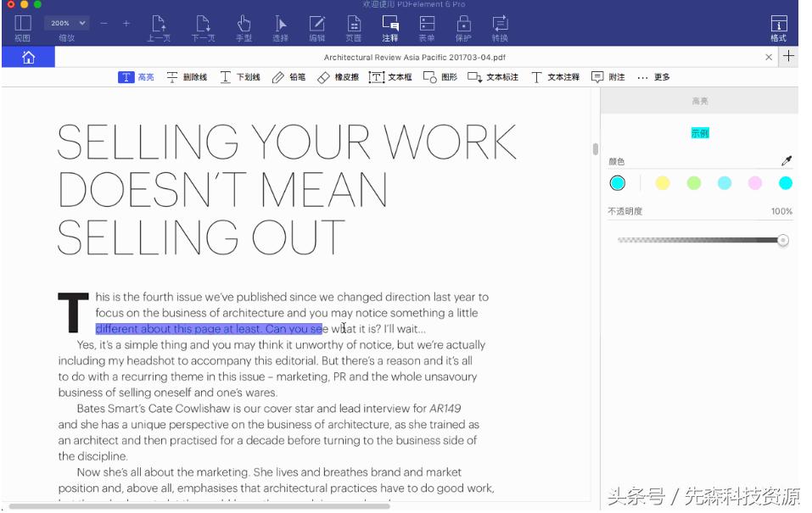Select the 文本注释 text comment tool
The height and width of the screenshot is (513, 812).
point(555,77)
